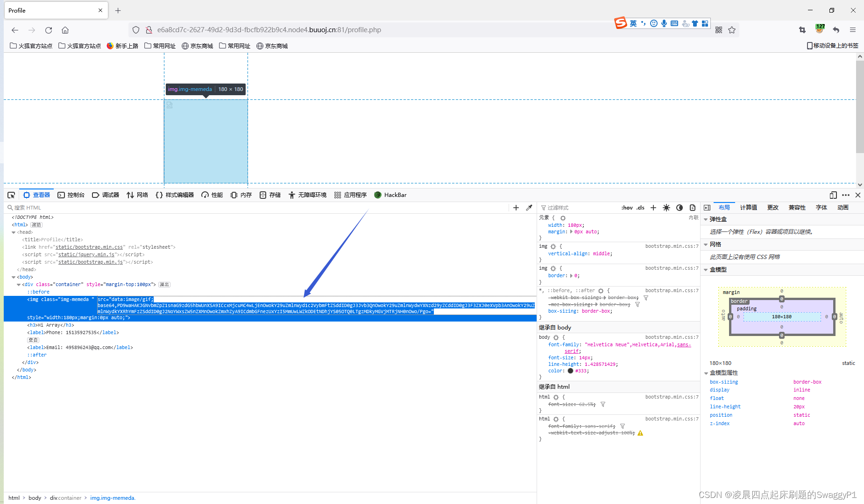Image resolution: width=864 pixels, height=504 pixels.
Task: Open static/jquery.min.js script link
Action: click(86, 255)
